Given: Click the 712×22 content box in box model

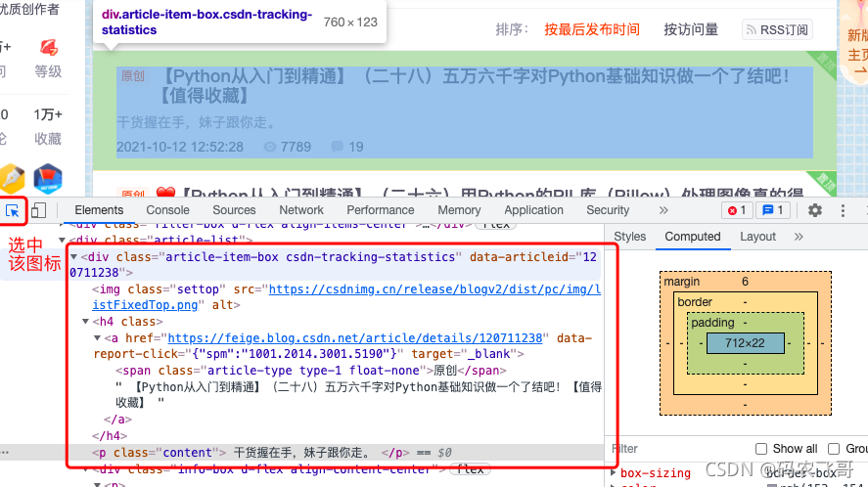Looking at the screenshot, I should click(745, 343).
